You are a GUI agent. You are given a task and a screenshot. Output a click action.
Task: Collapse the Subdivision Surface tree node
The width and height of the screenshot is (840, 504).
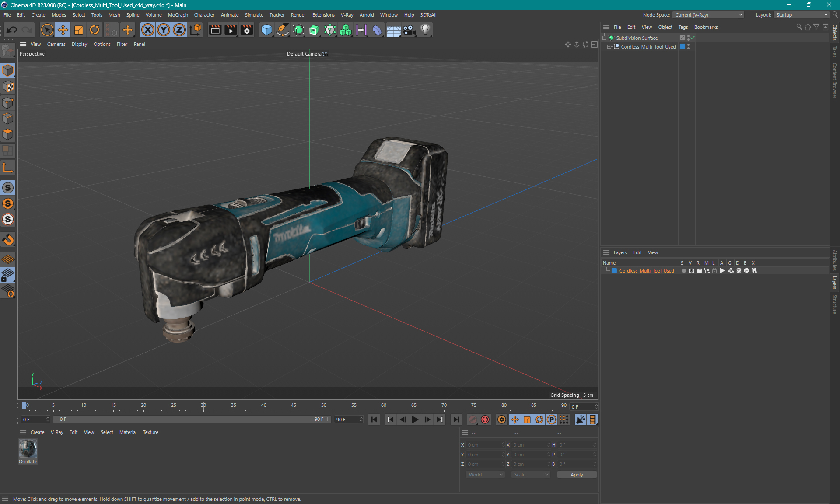pyautogui.click(x=605, y=38)
